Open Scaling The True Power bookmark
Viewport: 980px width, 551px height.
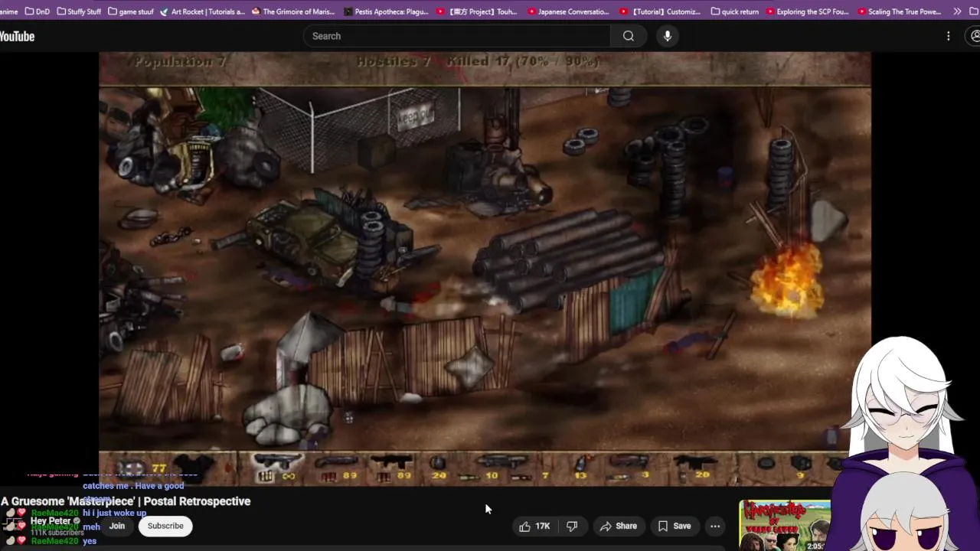point(899,11)
